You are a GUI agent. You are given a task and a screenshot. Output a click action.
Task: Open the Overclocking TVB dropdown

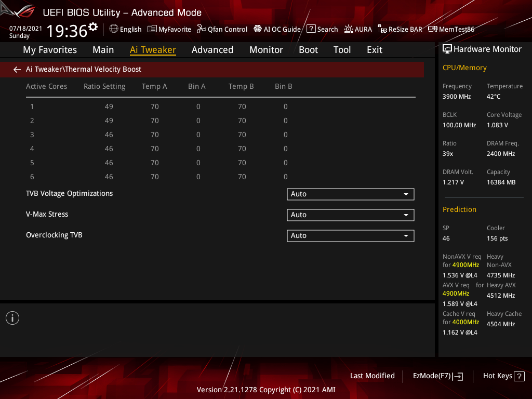pyautogui.click(x=350, y=235)
